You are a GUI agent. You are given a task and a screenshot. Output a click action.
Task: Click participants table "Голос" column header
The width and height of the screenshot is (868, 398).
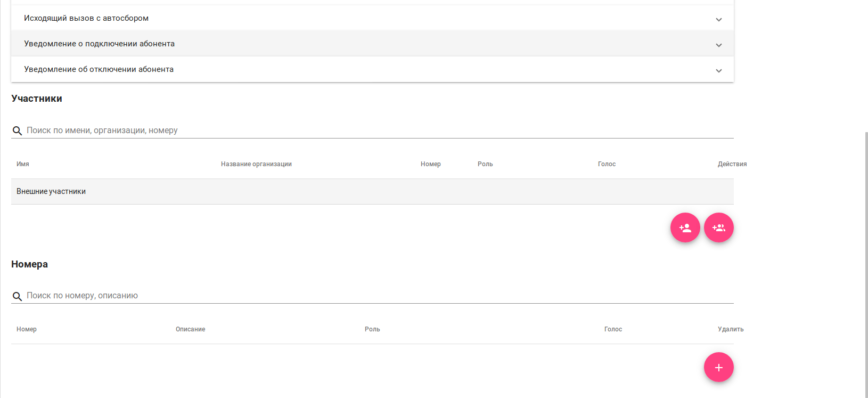tap(607, 164)
